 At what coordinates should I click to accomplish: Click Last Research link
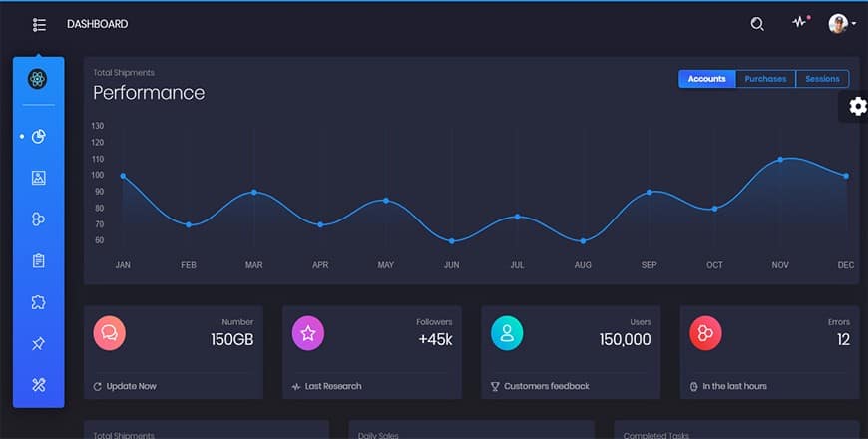[333, 386]
